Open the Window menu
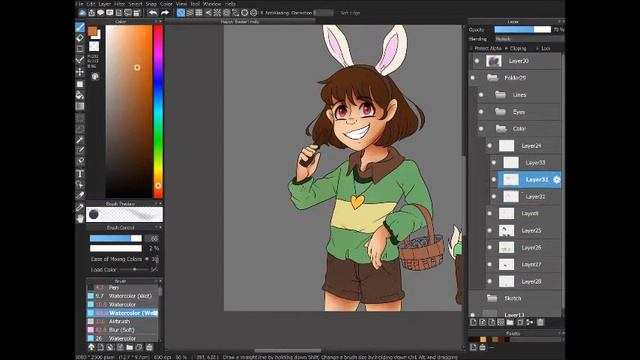Screen dimensions: 640x360 (x=212, y=4)
